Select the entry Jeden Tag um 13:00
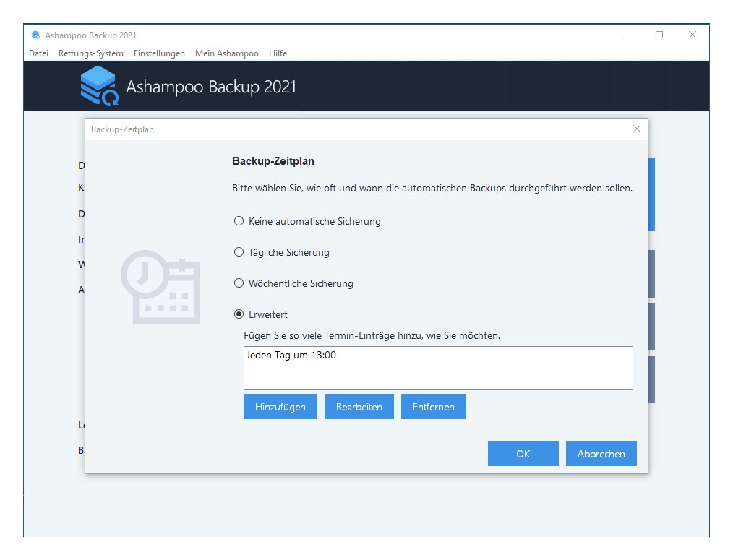 [x=291, y=356]
